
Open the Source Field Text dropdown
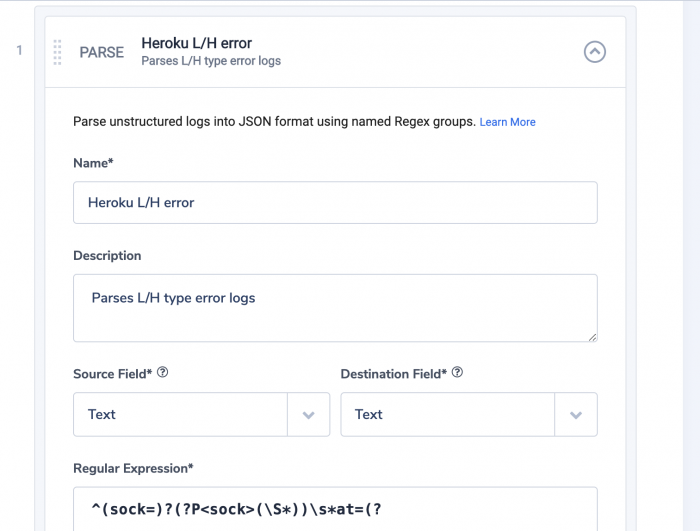[x=201, y=414]
